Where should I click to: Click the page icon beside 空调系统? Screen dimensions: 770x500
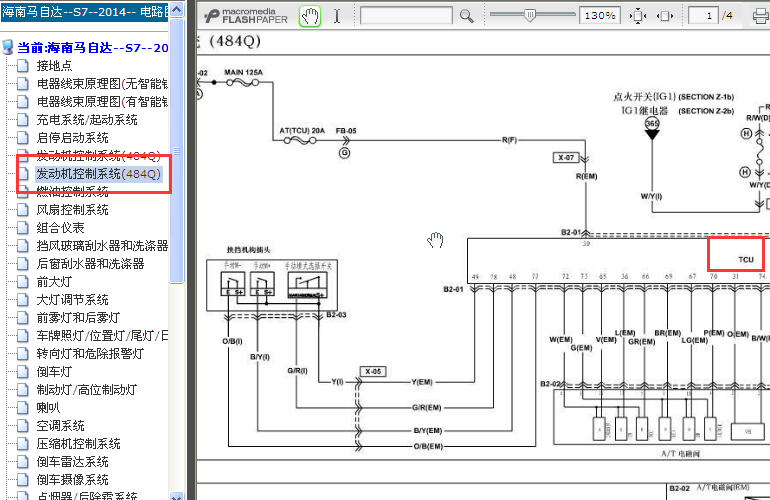click(x=23, y=426)
